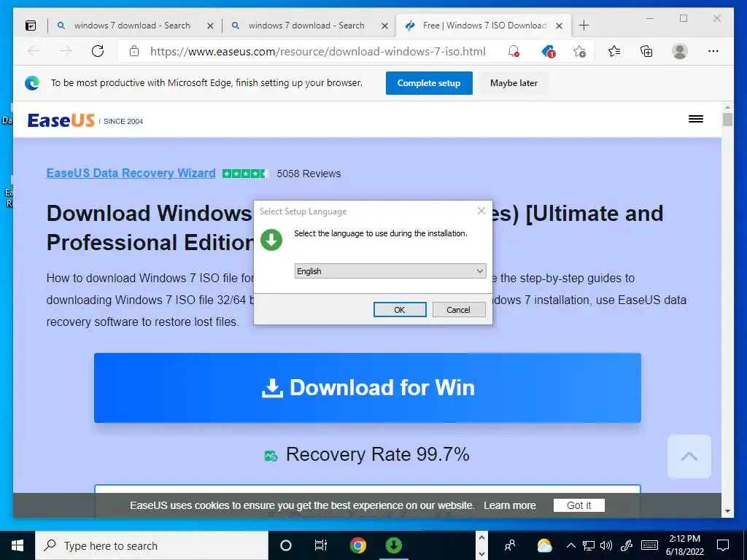
Task: Open the Action Center notifications icon
Action: [x=723, y=545]
